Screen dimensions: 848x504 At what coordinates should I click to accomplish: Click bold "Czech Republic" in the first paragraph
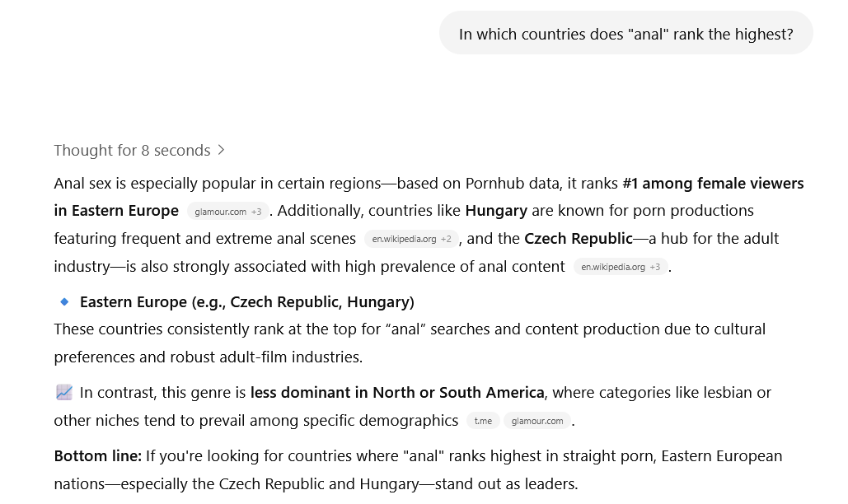point(579,239)
